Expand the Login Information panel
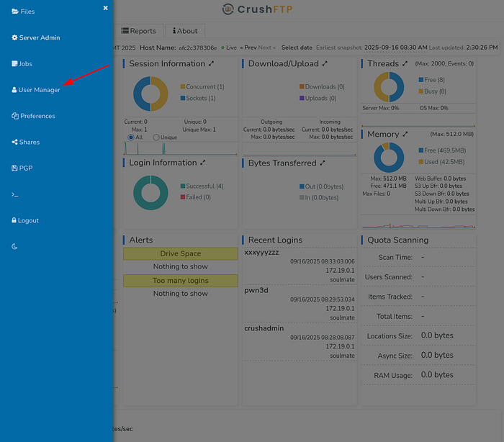 (203, 163)
